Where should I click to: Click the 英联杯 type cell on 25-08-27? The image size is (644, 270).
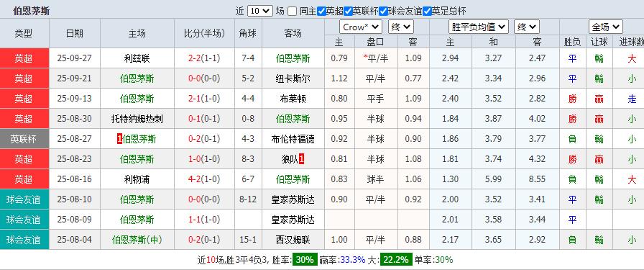[24, 139]
